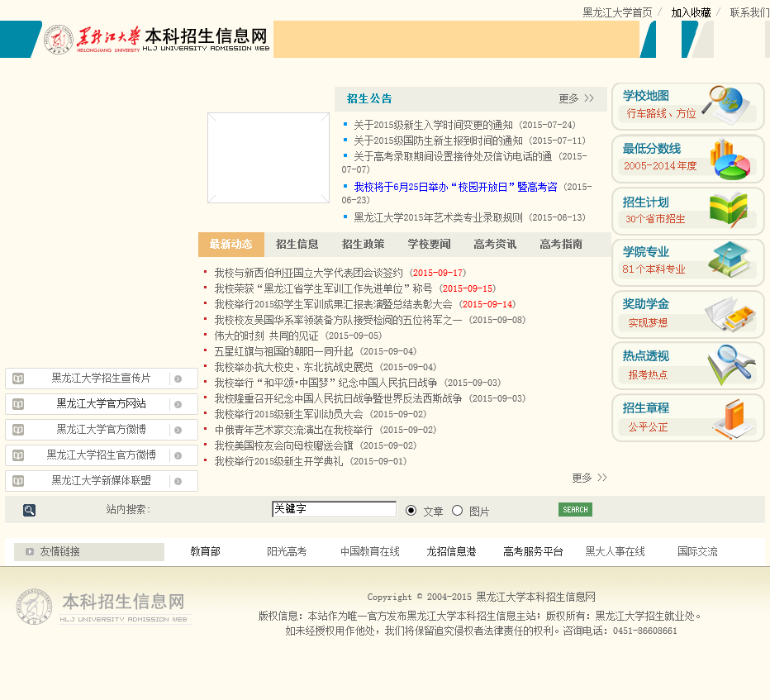Image resolution: width=770 pixels, height=700 pixels.
Task: Expand 更多 below the news list
Action: tap(589, 478)
